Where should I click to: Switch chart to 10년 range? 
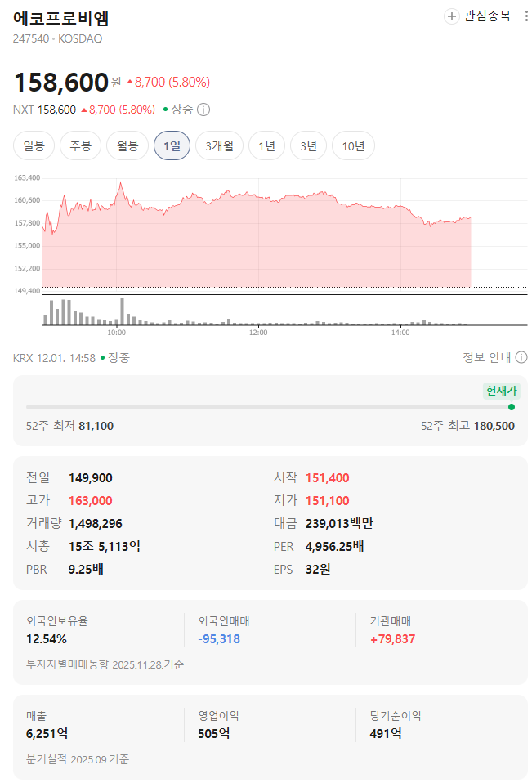click(353, 145)
